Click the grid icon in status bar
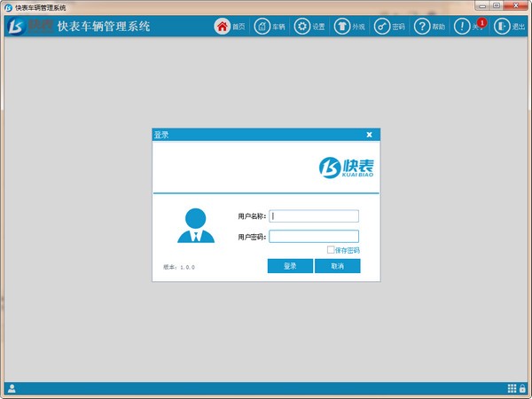The height and width of the screenshot is (399, 532). coord(512,388)
